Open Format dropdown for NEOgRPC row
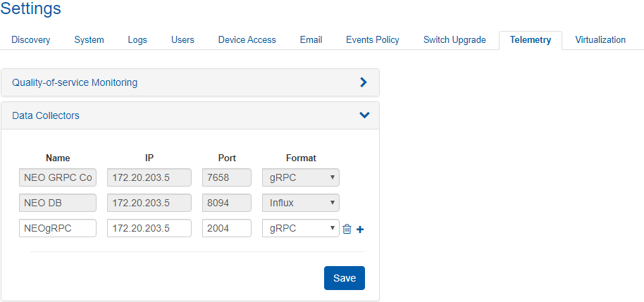644x302 pixels. (301, 228)
